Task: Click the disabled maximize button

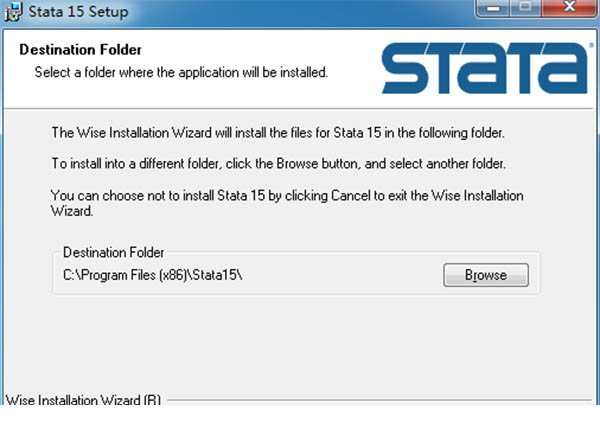Action: [x=525, y=8]
